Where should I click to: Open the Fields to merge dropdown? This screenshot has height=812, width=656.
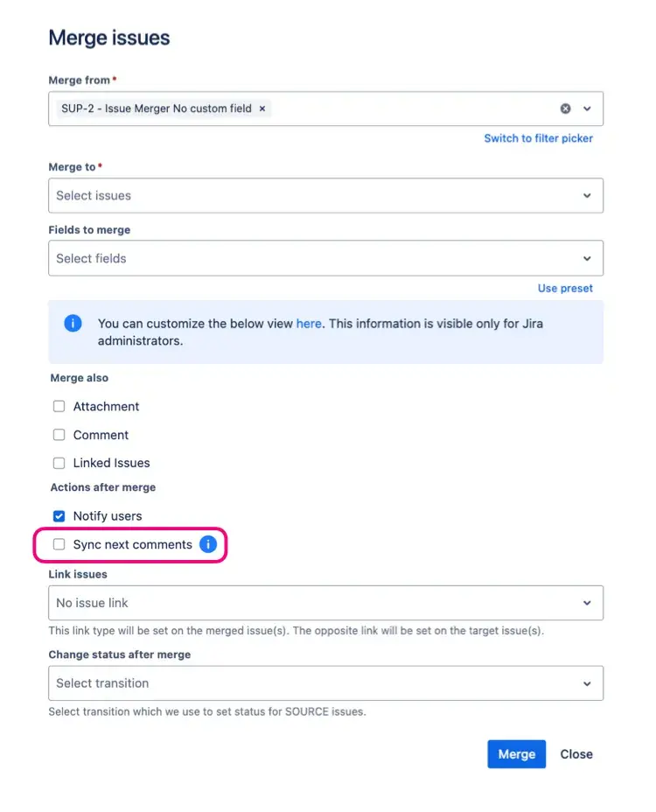point(325,259)
